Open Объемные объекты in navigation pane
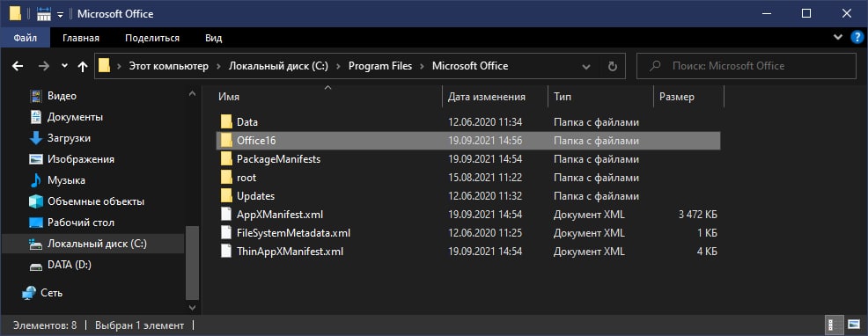The image size is (868, 336). click(96, 201)
